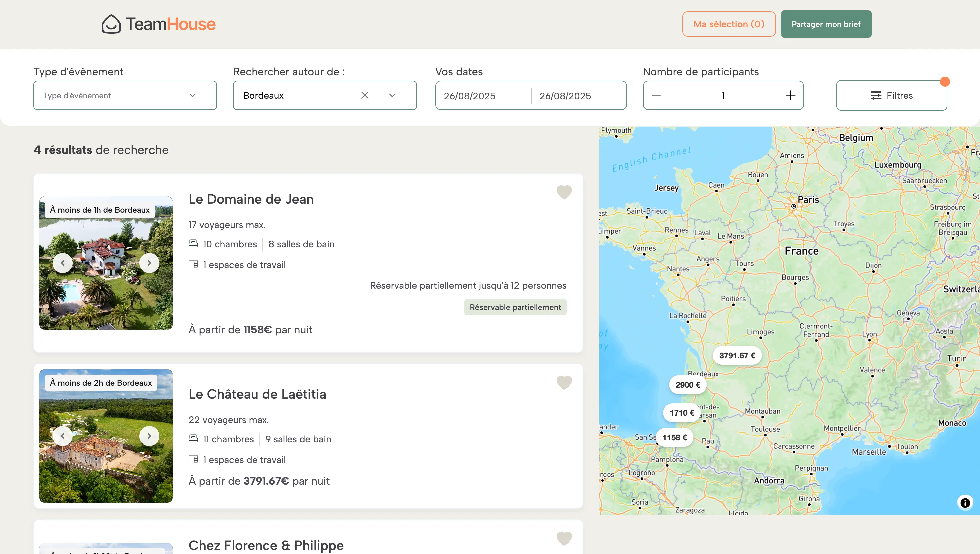The image size is (980, 554).
Task: Increase participants with plus icon
Action: (x=790, y=96)
